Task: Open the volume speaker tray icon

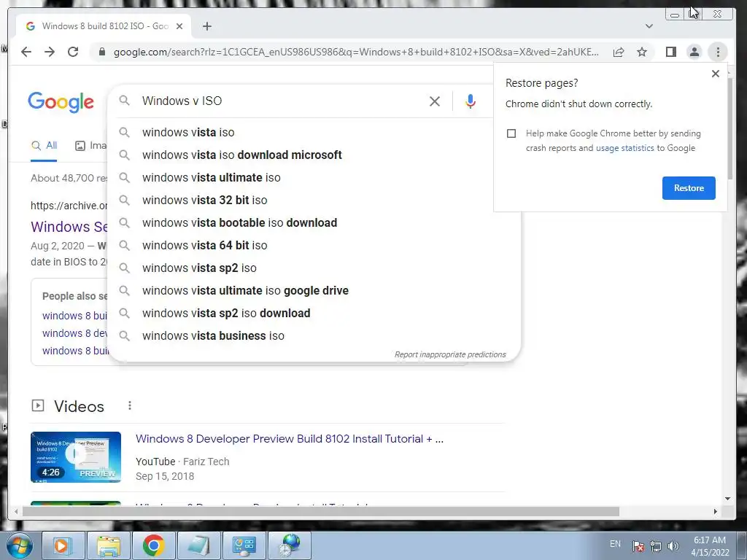Action: point(673,546)
